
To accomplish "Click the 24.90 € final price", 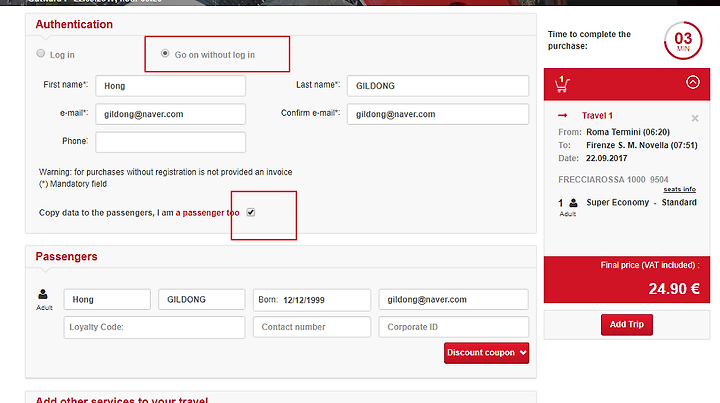I will point(674,289).
